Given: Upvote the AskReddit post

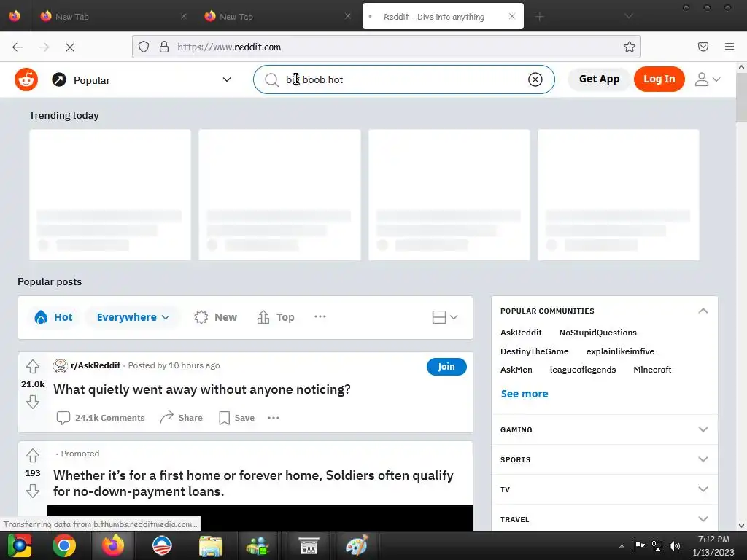Looking at the screenshot, I should pos(32,367).
